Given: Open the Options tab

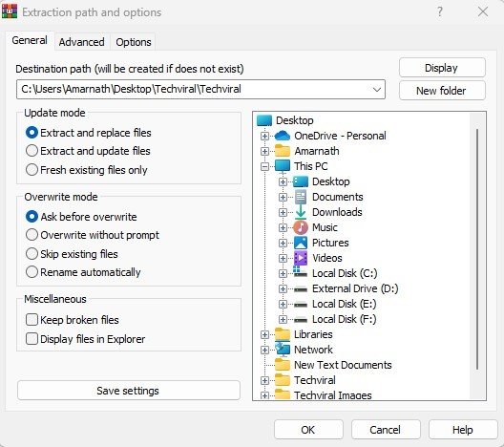Looking at the screenshot, I should pos(134,42).
